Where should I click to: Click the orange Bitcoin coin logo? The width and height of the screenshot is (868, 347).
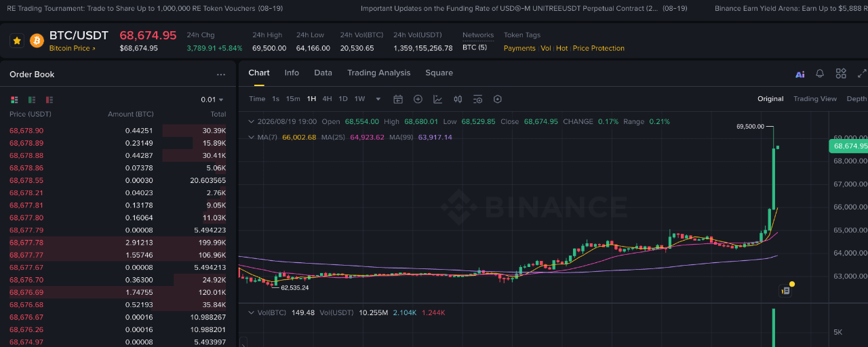click(37, 41)
